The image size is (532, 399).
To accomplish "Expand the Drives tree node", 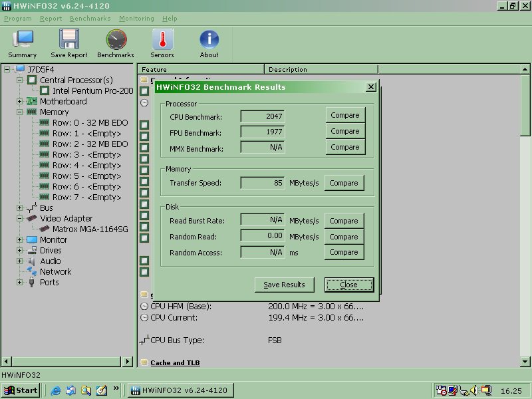I will 20,250.
